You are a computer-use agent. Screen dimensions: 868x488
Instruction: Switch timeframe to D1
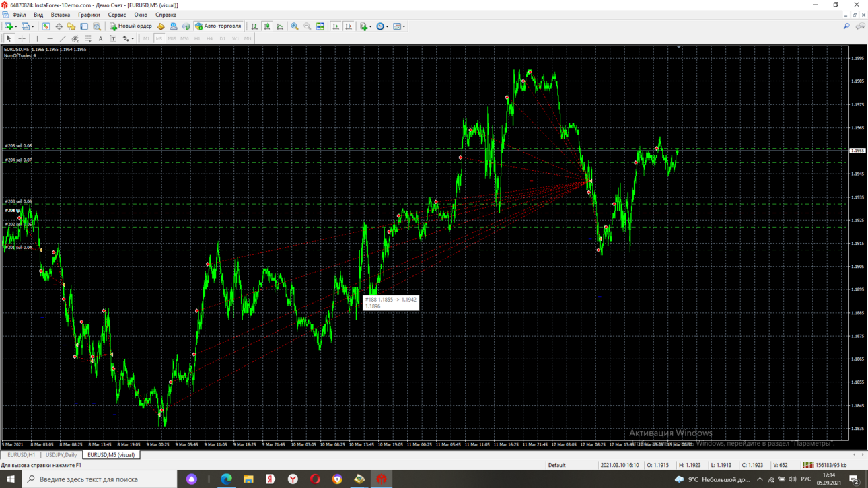click(223, 38)
